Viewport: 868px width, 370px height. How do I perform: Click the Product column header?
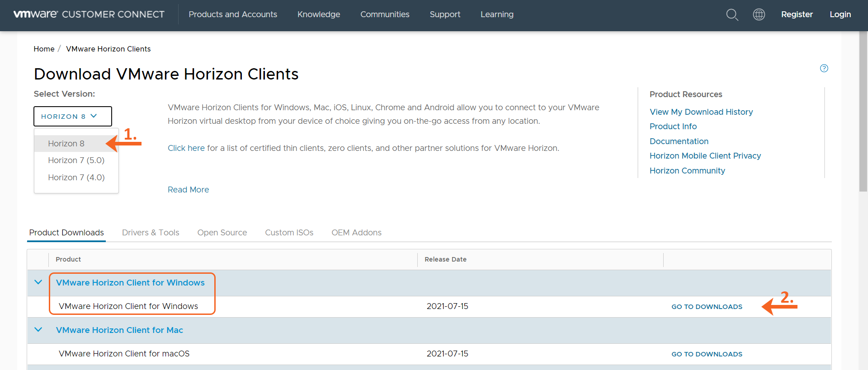point(68,259)
